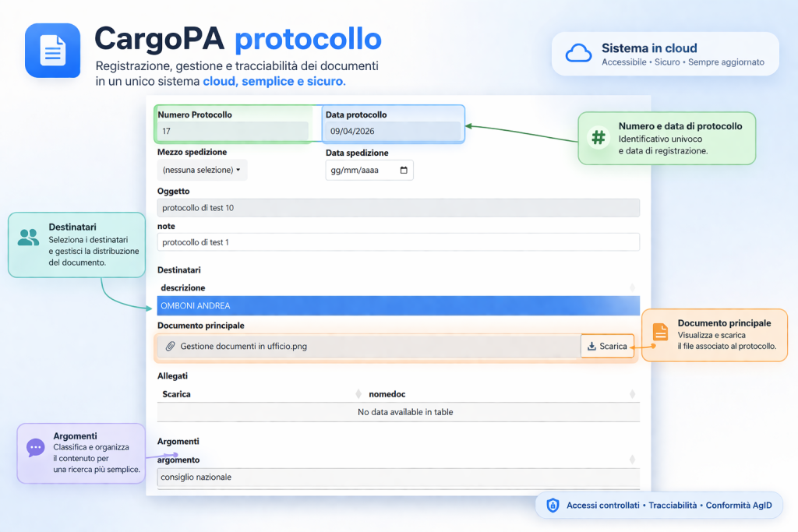Click 'No data available in table' row
The image size is (798, 532).
click(398, 412)
